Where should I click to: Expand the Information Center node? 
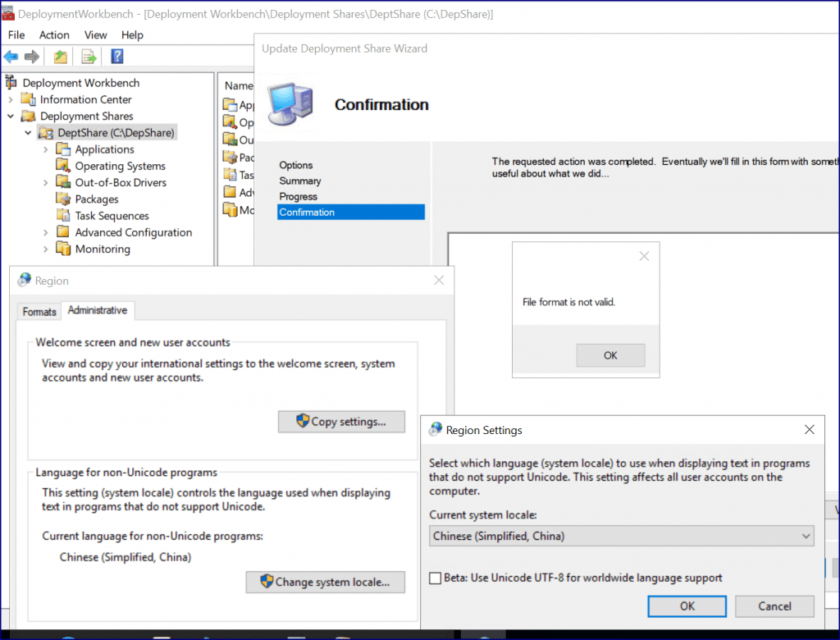[x=11, y=100]
